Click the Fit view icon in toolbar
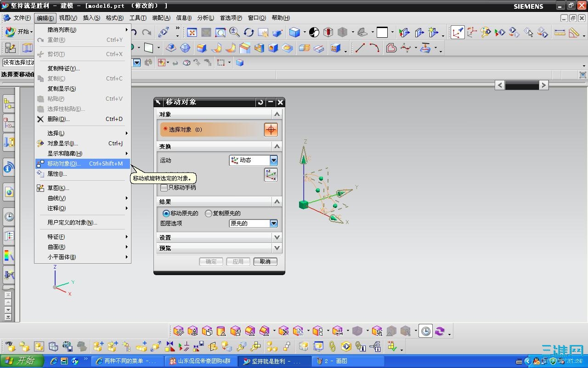 click(192, 32)
